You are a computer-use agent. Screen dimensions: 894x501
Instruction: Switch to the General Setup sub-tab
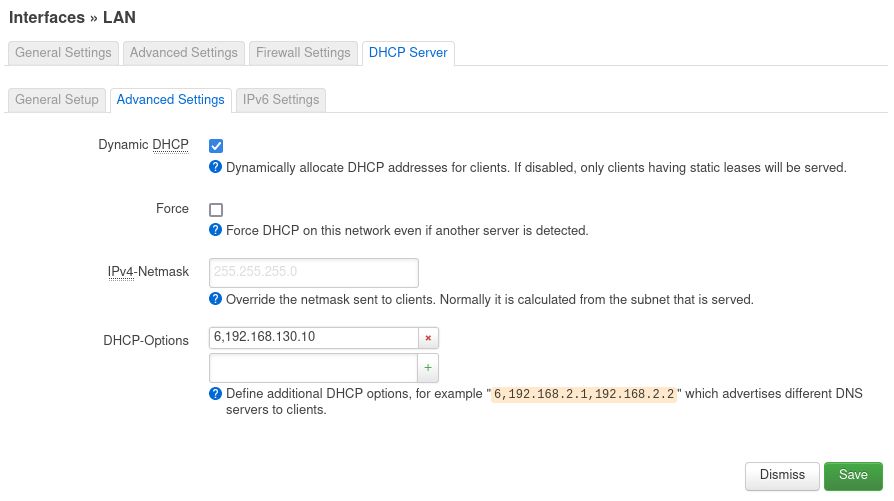[57, 100]
